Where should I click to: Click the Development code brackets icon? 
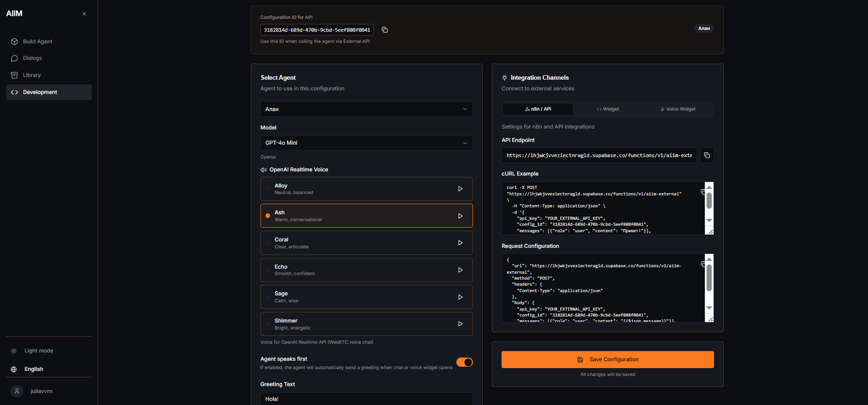pyautogui.click(x=14, y=92)
